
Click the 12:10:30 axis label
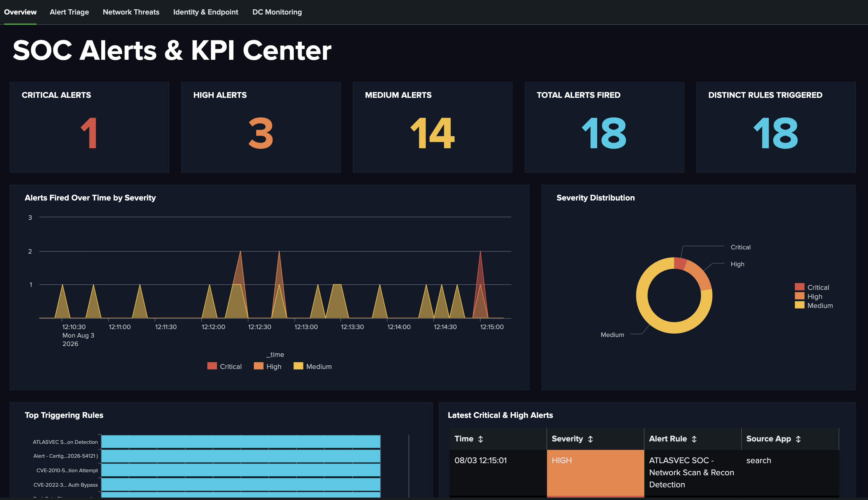tap(74, 327)
